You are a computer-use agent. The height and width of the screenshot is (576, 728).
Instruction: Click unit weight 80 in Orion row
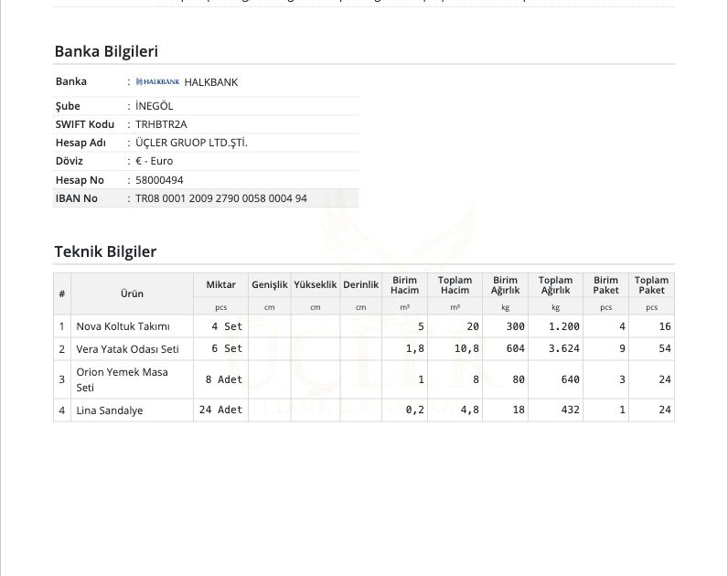coord(519,379)
